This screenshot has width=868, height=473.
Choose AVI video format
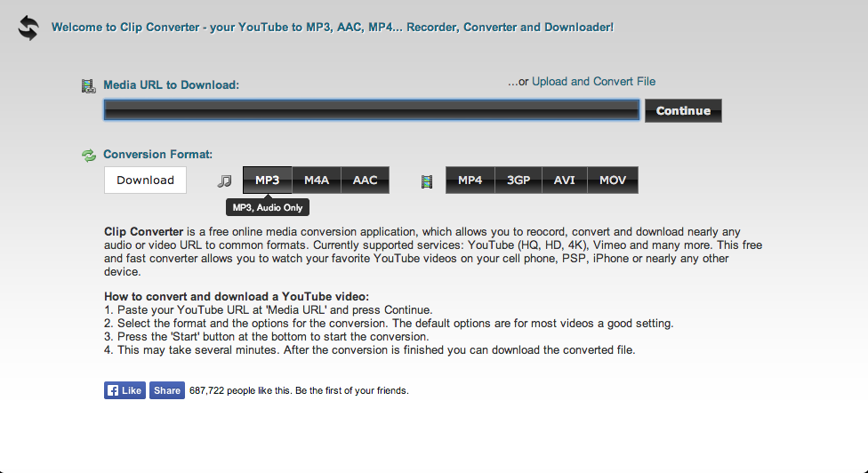coord(565,180)
